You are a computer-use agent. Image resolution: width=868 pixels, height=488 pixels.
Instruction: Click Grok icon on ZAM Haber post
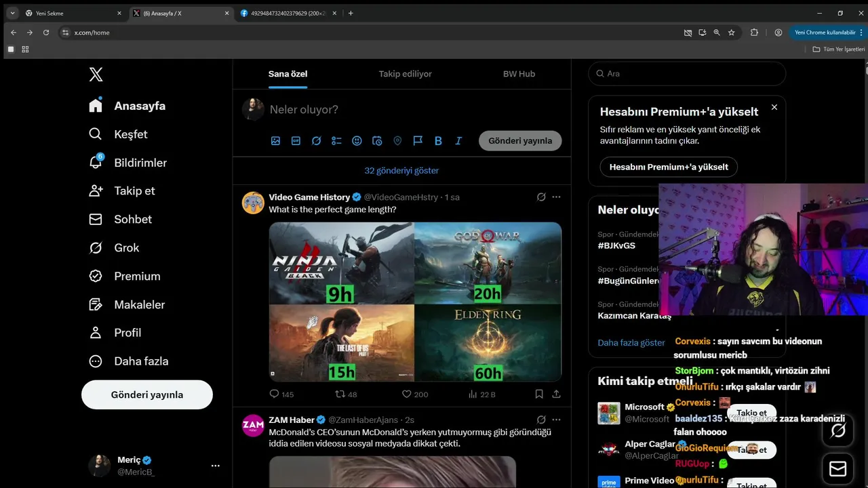click(541, 420)
